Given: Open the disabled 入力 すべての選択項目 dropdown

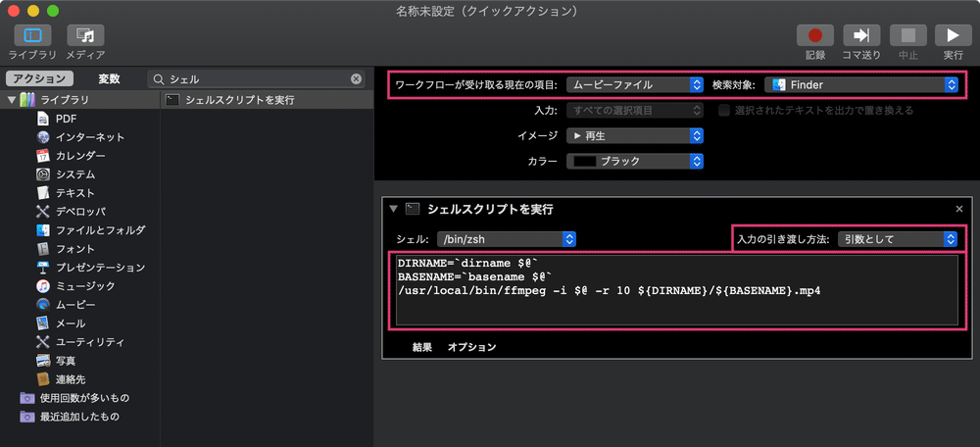Looking at the screenshot, I should click(635, 111).
